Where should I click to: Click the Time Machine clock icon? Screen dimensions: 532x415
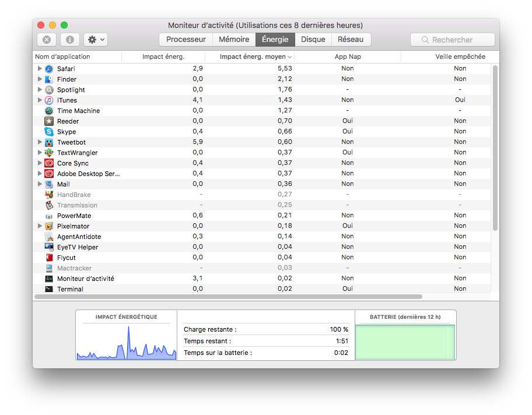(49, 111)
